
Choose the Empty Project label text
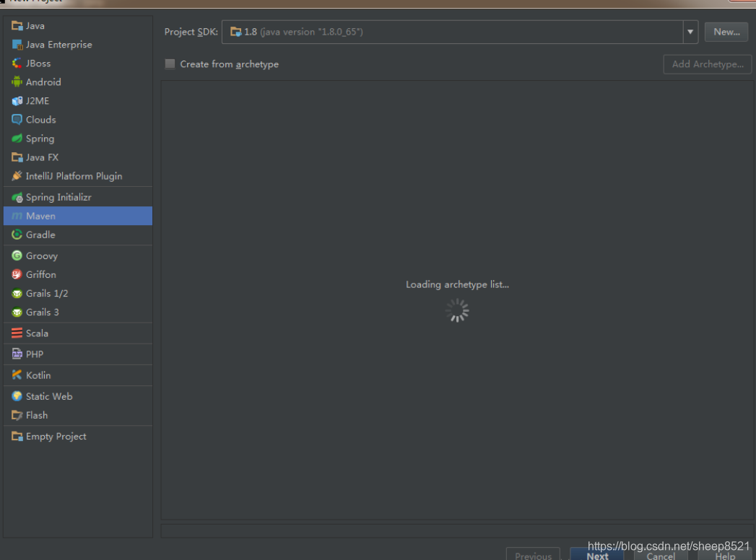pos(56,436)
